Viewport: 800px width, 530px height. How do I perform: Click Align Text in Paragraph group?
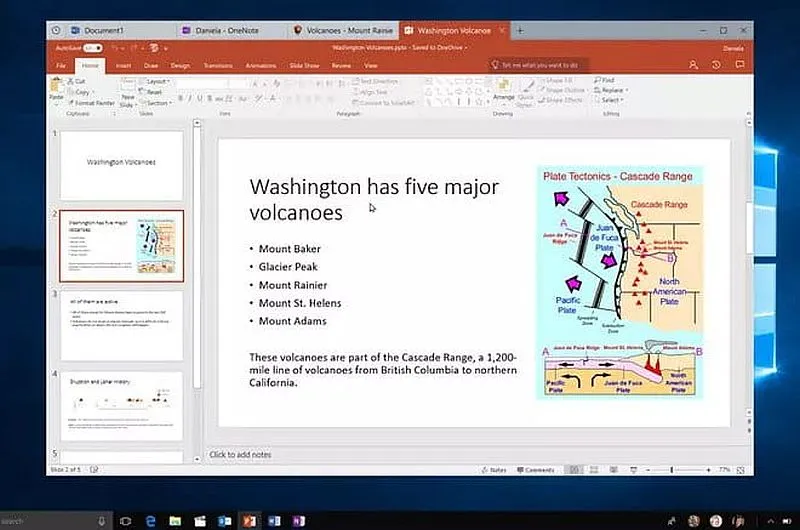coord(370,92)
